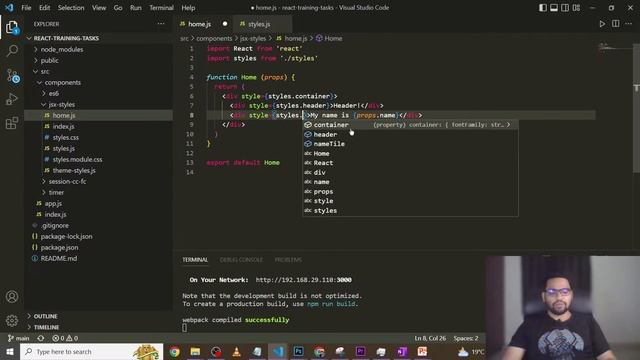Choose the nameTile autocomplete suggestion

pos(410,144)
